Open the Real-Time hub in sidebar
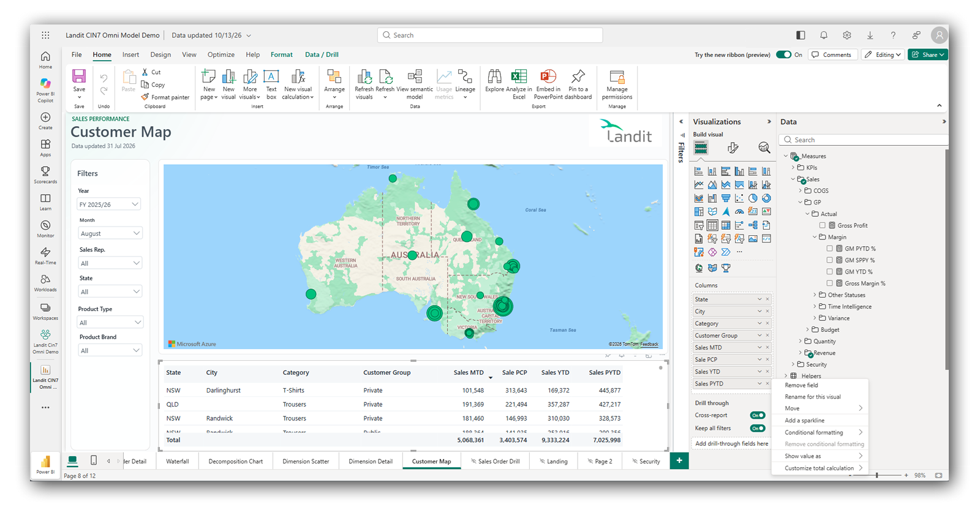 [45, 256]
